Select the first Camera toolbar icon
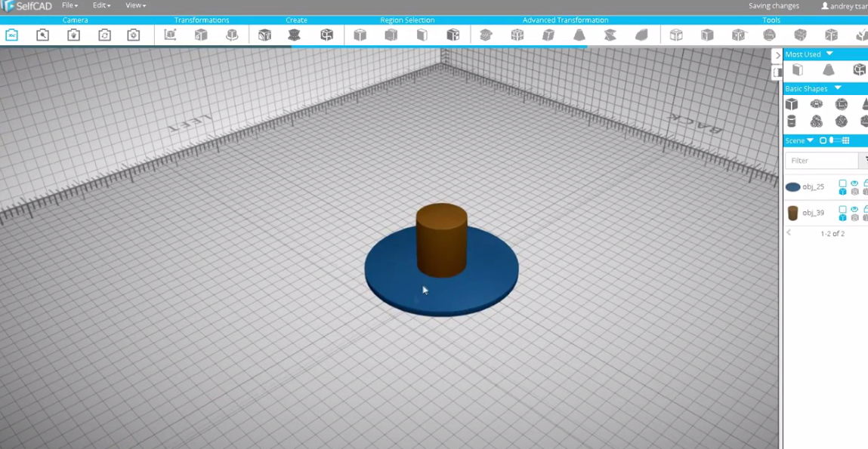The width and height of the screenshot is (868, 449). pos(11,35)
